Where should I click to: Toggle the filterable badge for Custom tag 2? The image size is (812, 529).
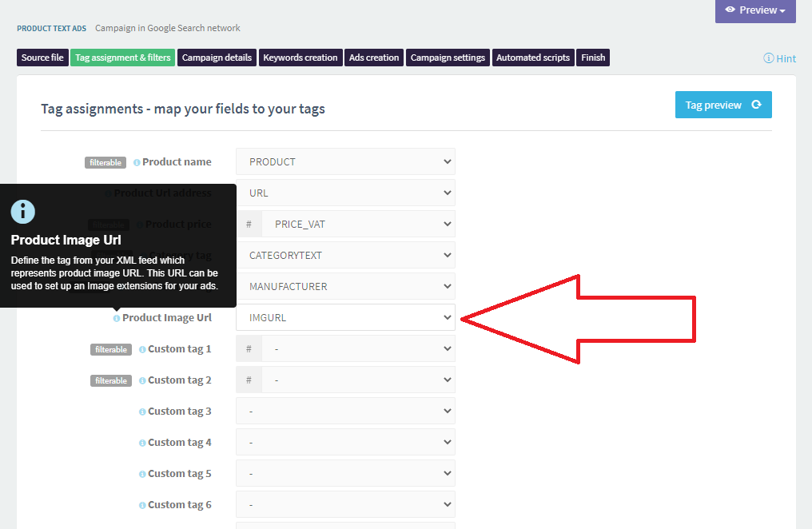click(110, 380)
